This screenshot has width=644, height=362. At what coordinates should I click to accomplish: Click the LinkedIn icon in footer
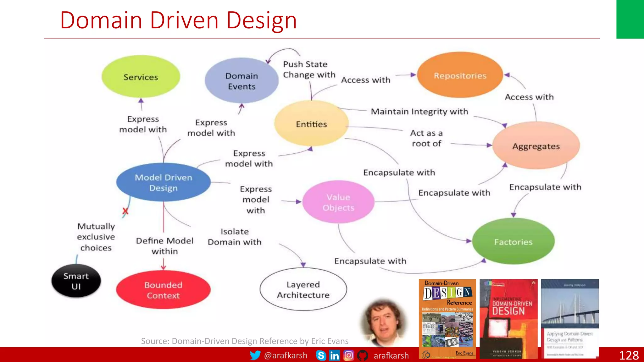[335, 355]
